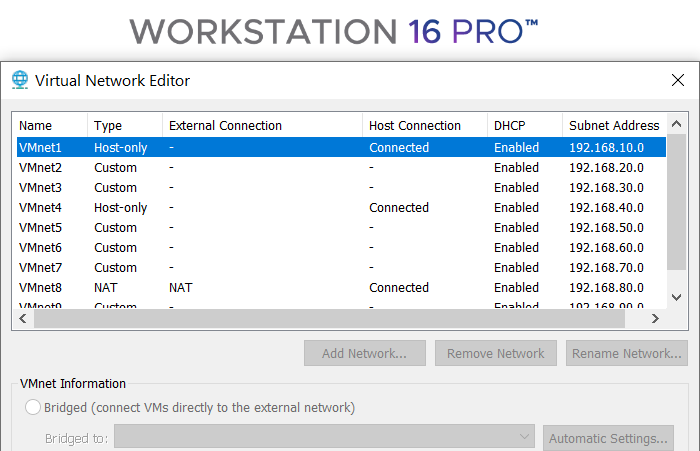Image resolution: width=700 pixels, height=451 pixels.
Task: Click the list scroll down arrow
Action: pyautogui.click(x=676, y=297)
